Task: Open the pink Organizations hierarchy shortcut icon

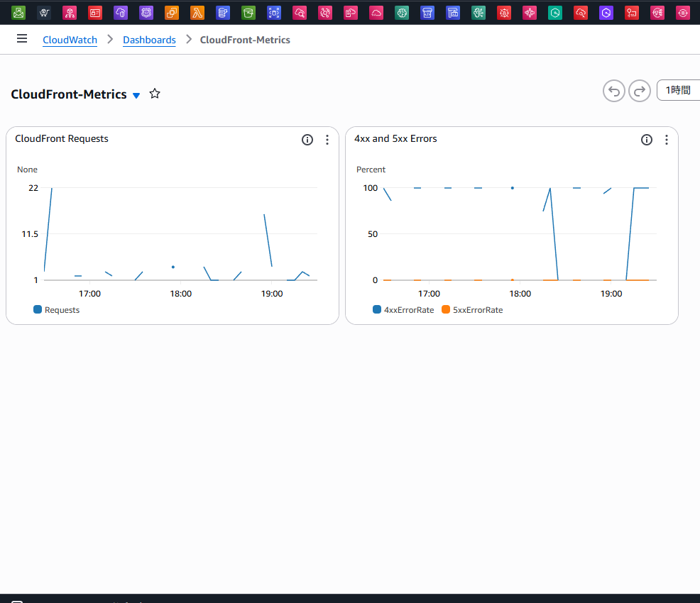Action: (70, 13)
